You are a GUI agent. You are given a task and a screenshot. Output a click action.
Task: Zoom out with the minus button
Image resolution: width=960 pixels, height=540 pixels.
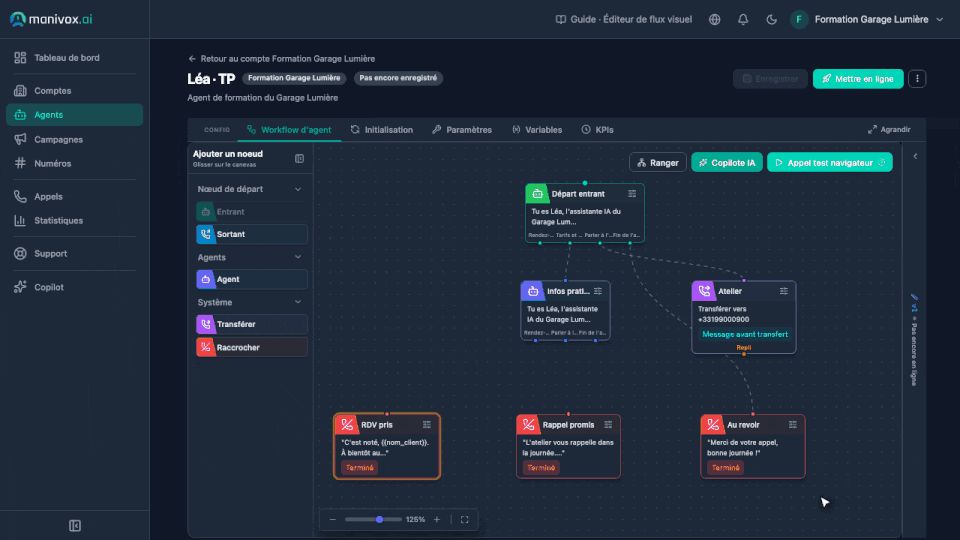[332, 520]
